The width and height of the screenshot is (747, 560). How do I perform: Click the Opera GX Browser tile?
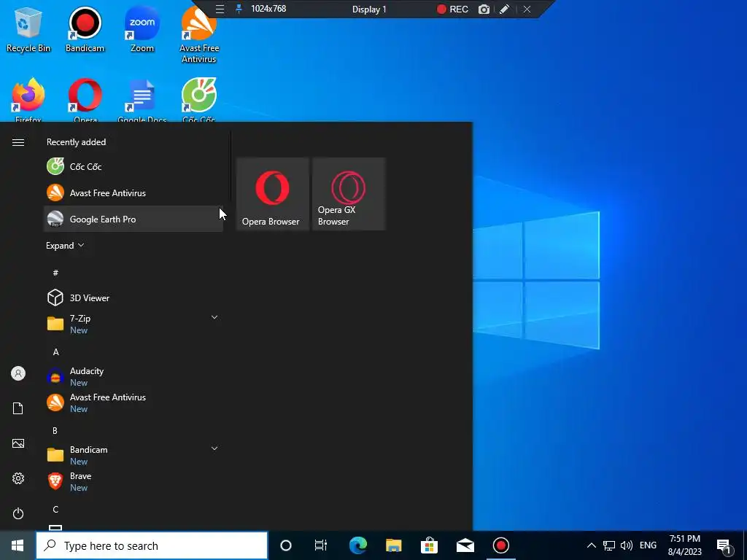click(x=349, y=194)
